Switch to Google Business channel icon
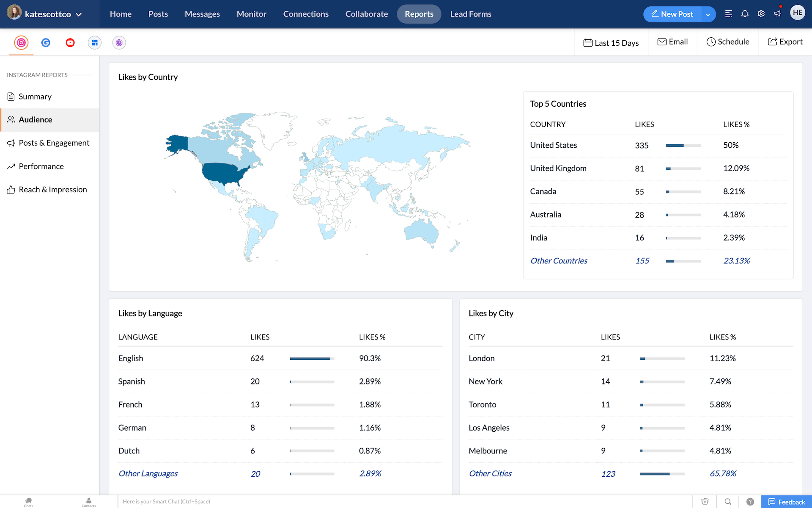The image size is (812, 508). 46,42
